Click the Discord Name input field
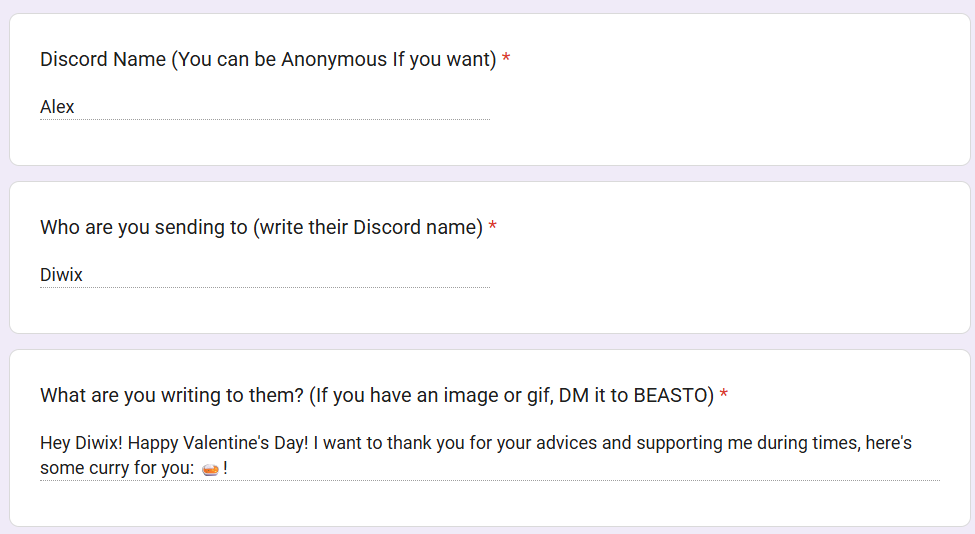This screenshot has width=975, height=534. pyautogui.click(x=264, y=107)
